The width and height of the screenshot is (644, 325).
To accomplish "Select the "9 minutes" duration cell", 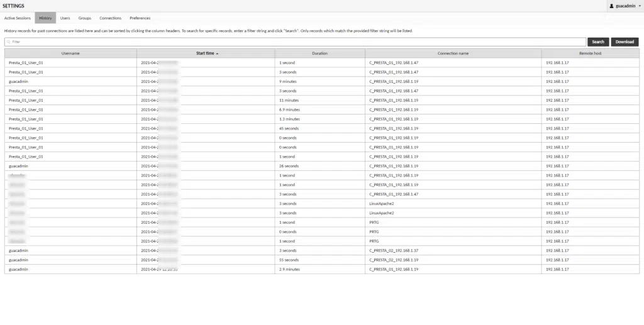I will (320, 82).
